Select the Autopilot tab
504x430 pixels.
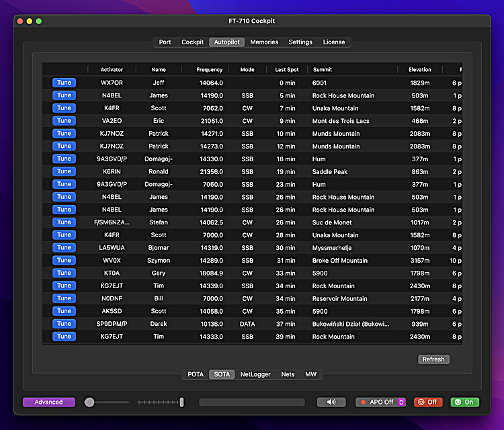(x=226, y=42)
